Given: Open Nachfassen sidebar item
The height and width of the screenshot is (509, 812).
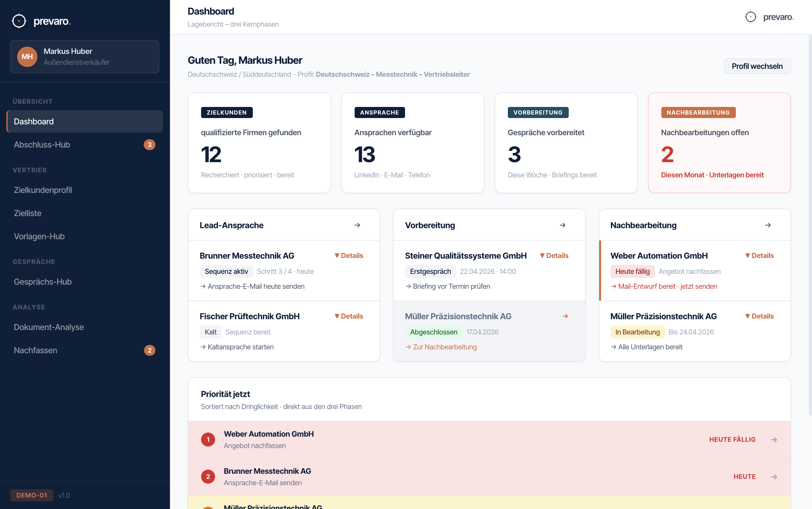Looking at the screenshot, I should pyautogui.click(x=35, y=350).
